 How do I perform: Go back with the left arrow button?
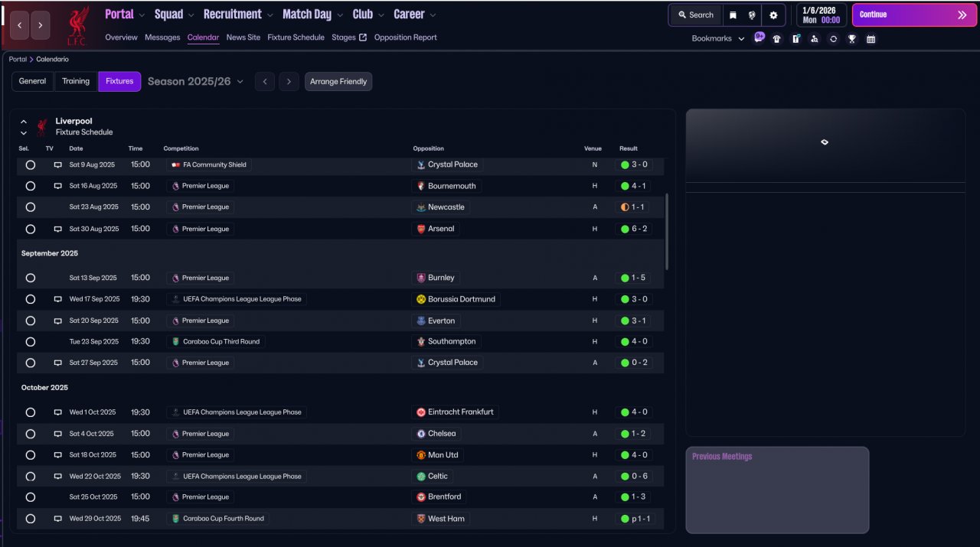pos(20,25)
